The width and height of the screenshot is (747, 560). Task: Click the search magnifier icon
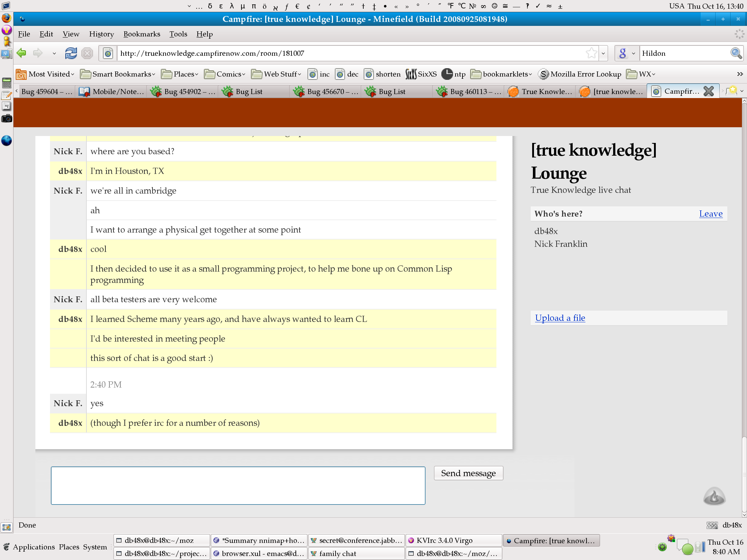point(736,53)
